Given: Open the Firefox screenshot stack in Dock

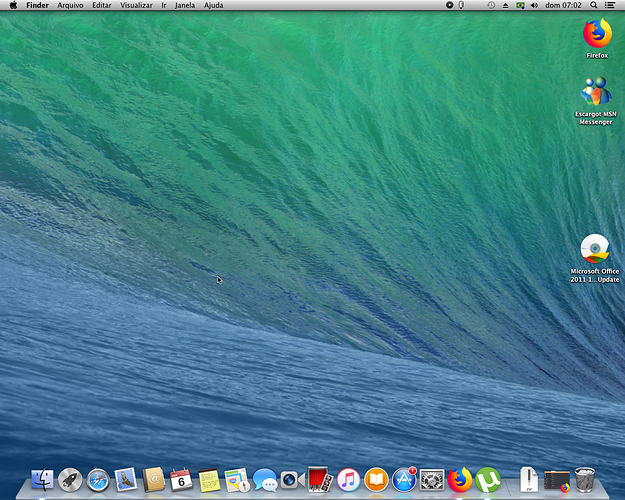Looking at the screenshot, I should point(557,481).
